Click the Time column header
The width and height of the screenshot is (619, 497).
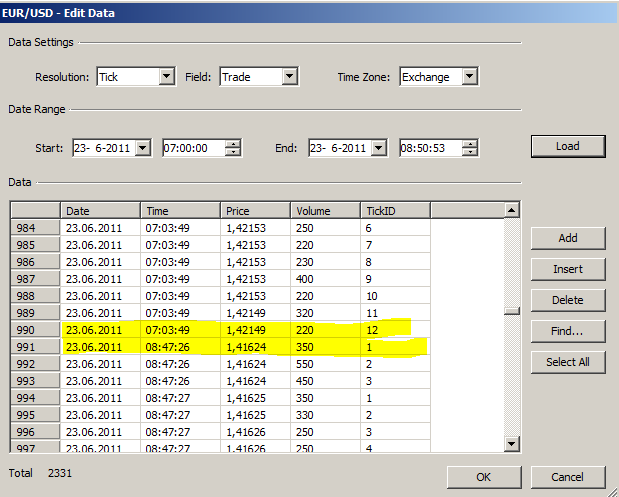point(180,211)
